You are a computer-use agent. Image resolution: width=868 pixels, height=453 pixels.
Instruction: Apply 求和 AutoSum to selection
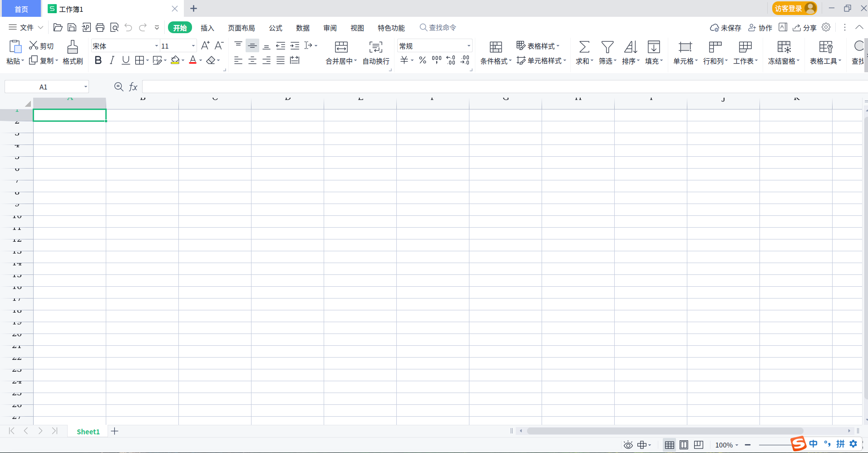pyautogui.click(x=583, y=52)
